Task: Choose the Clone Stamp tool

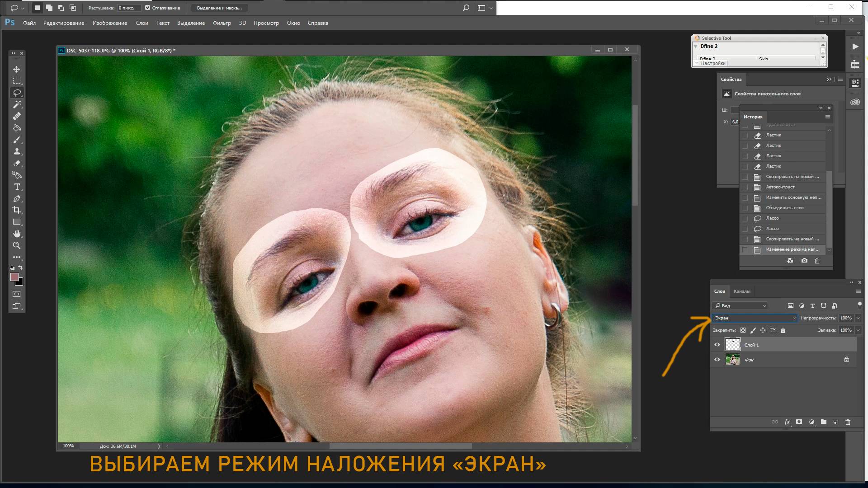Action: click(17, 152)
